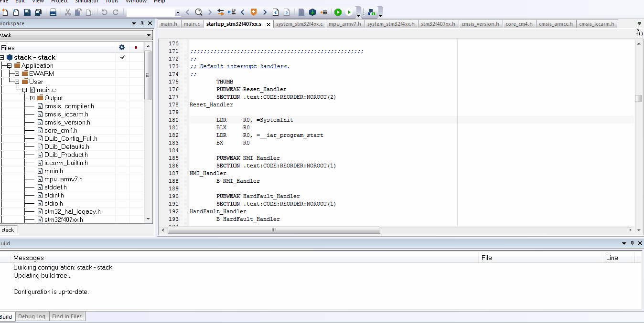Screen dimensions: 644x323
Task: Start Download and Debug
Action: (338, 12)
